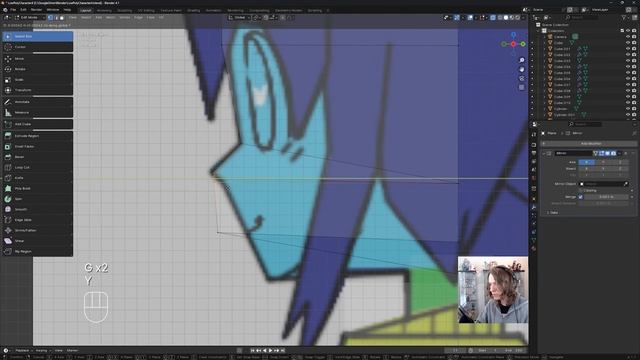
Task: Open the Vertex menu in viewport header
Action: pos(125,18)
